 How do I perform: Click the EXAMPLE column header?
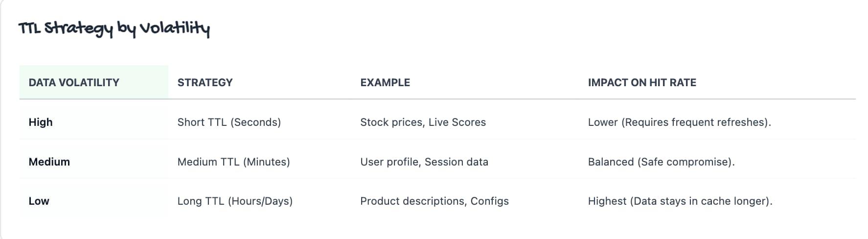(385, 83)
